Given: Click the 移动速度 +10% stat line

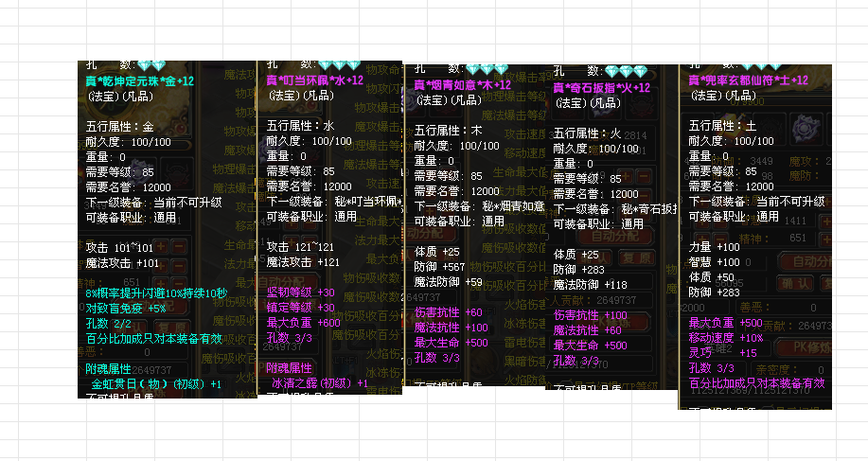Looking at the screenshot, I should 726,338.
